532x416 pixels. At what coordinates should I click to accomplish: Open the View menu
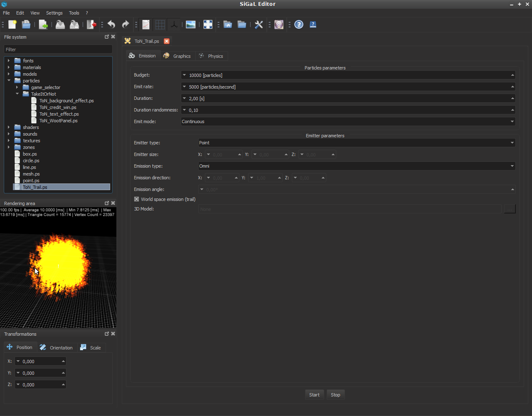(x=35, y=13)
